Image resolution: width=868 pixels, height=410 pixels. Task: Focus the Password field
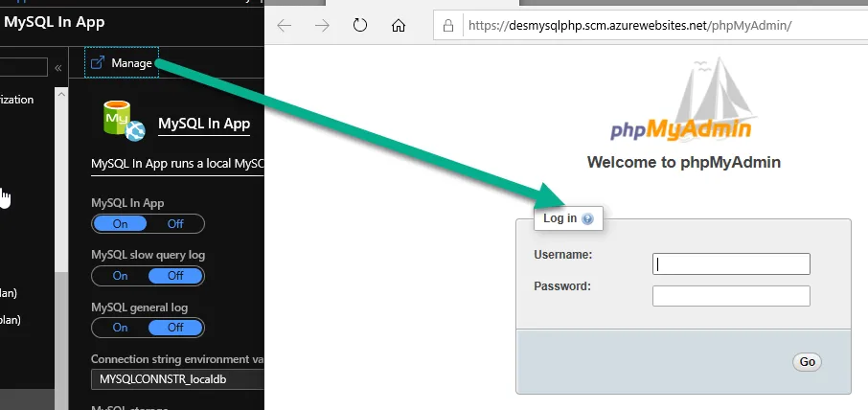point(731,296)
